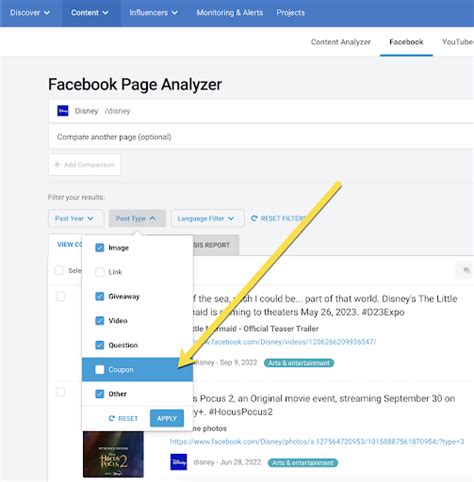Open the Language Filter dropdown
Screen dimensions: 474x482
207,218
